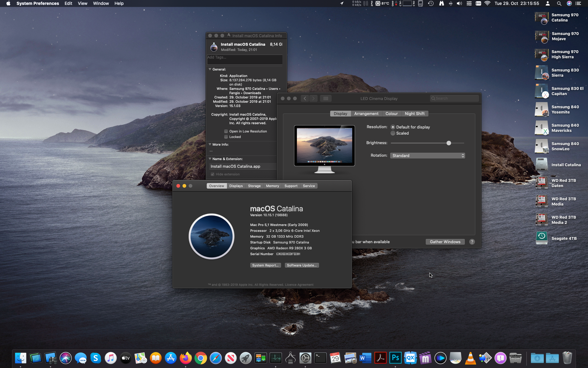The width and height of the screenshot is (588, 368).
Task: Open Safari from the Dock
Action: 216,358
